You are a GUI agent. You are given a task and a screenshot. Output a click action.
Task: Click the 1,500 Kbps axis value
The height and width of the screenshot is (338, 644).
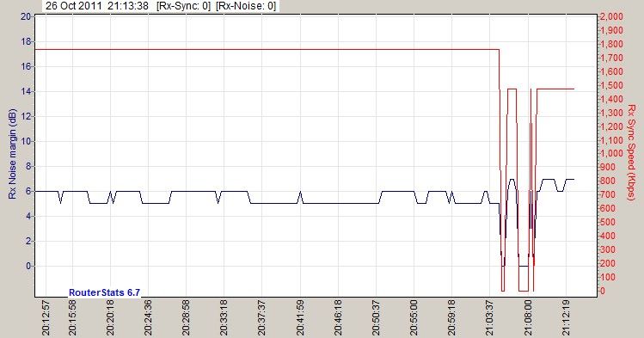(612, 85)
